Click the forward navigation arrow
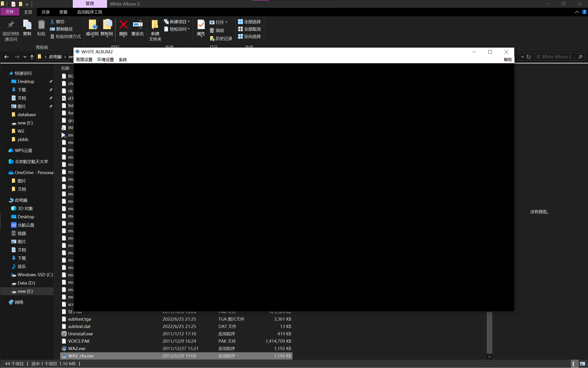The image size is (588, 368). click(17, 57)
